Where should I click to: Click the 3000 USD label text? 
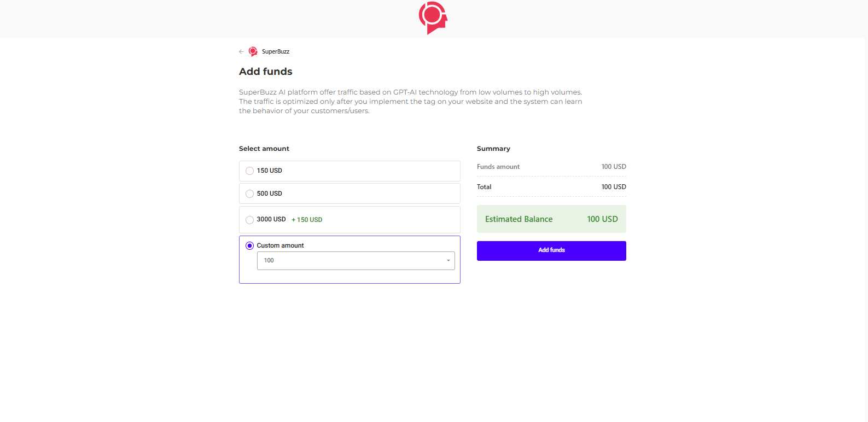(271, 219)
